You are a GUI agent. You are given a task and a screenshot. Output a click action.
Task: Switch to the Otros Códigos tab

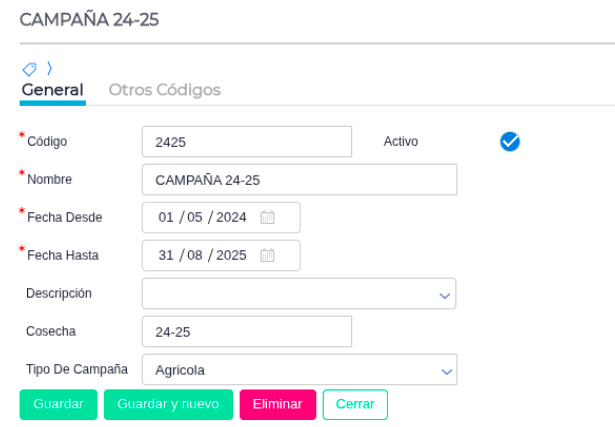click(164, 90)
